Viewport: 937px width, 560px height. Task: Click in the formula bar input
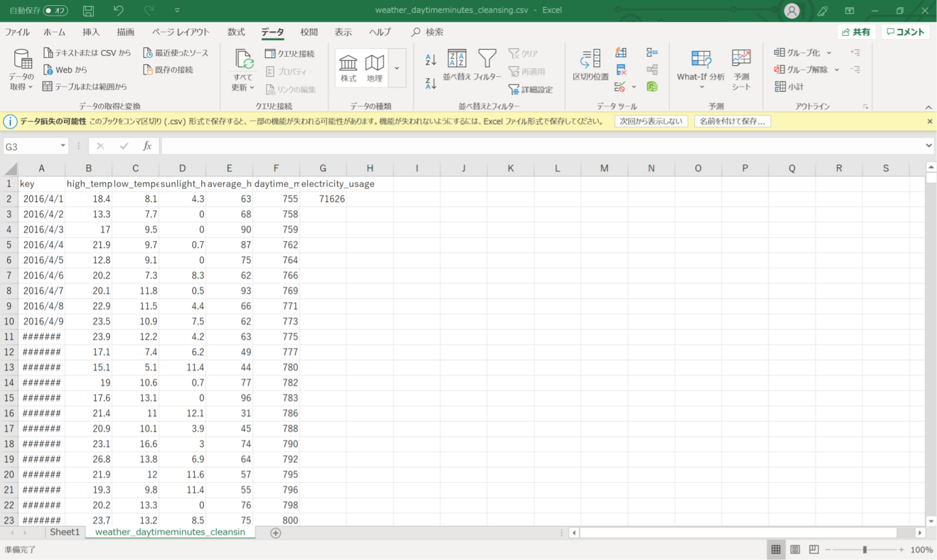pos(542,146)
